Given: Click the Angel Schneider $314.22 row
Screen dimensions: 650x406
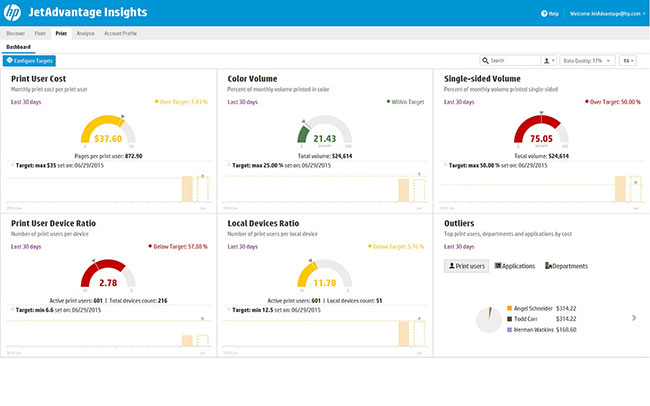Looking at the screenshot, I should click(541, 308).
